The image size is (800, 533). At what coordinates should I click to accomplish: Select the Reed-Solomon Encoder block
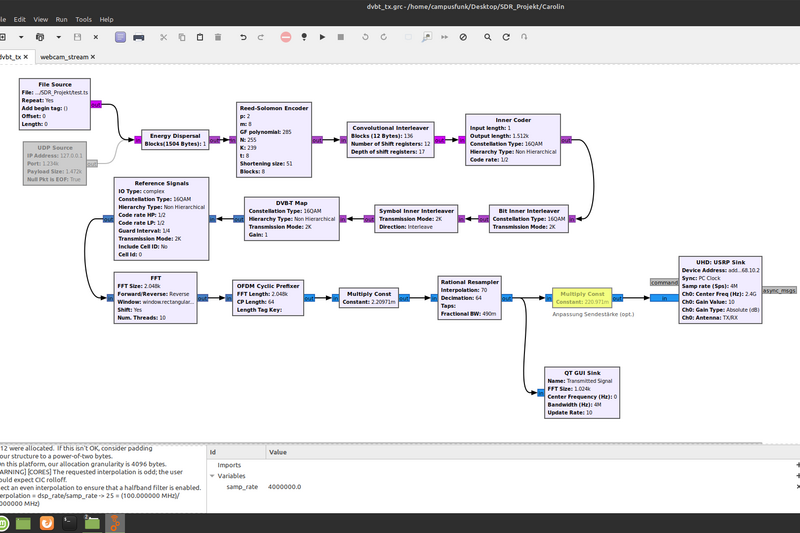click(274, 140)
